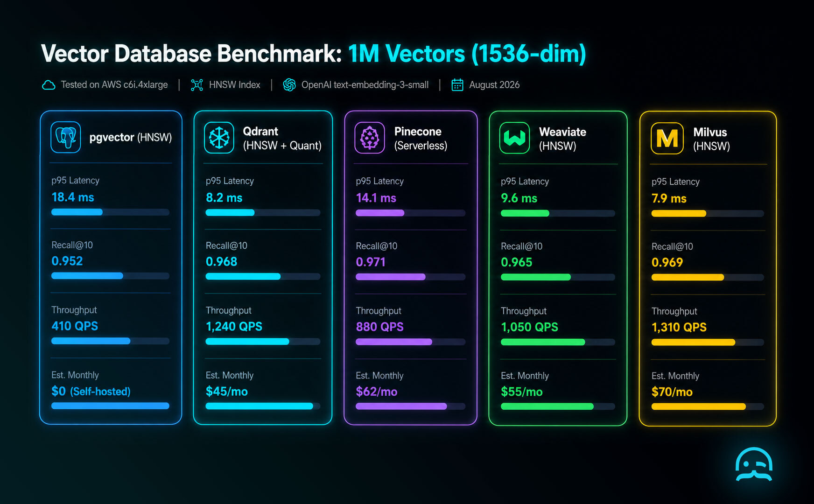The height and width of the screenshot is (504, 814).
Task: Click the 'Weaviate (HNSW)' card title
Action: pyautogui.click(x=562, y=139)
